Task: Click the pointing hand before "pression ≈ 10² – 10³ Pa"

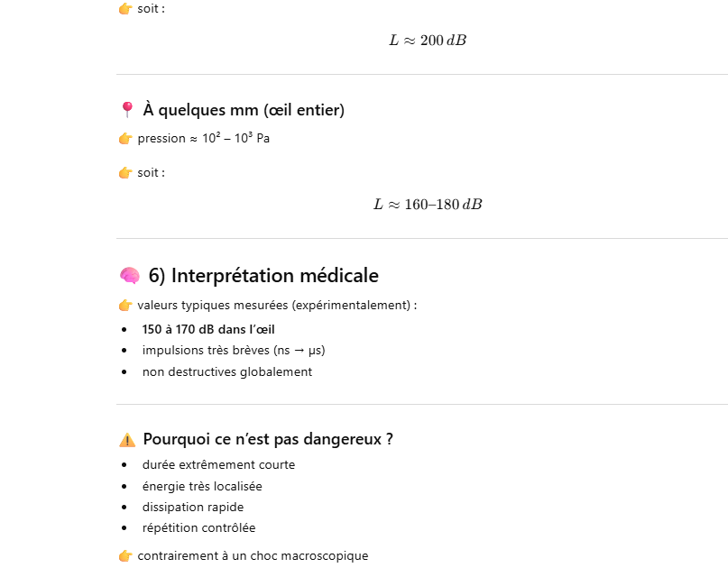Action: point(125,139)
